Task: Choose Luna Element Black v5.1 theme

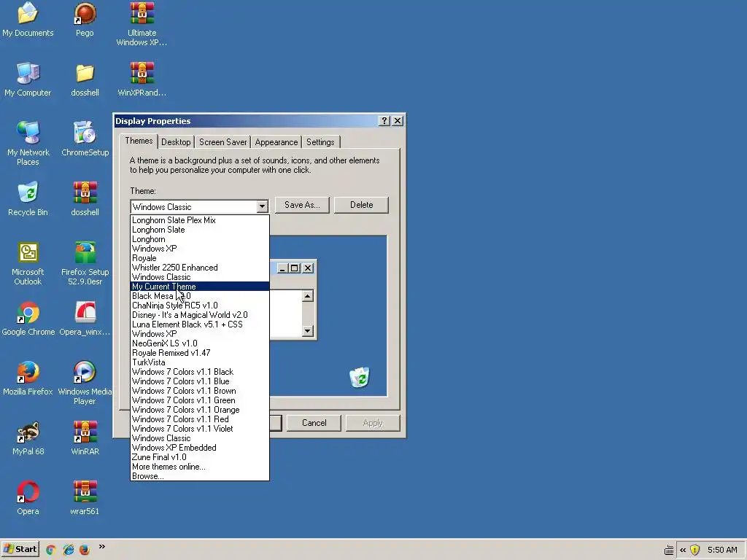Action: pos(200,324)
